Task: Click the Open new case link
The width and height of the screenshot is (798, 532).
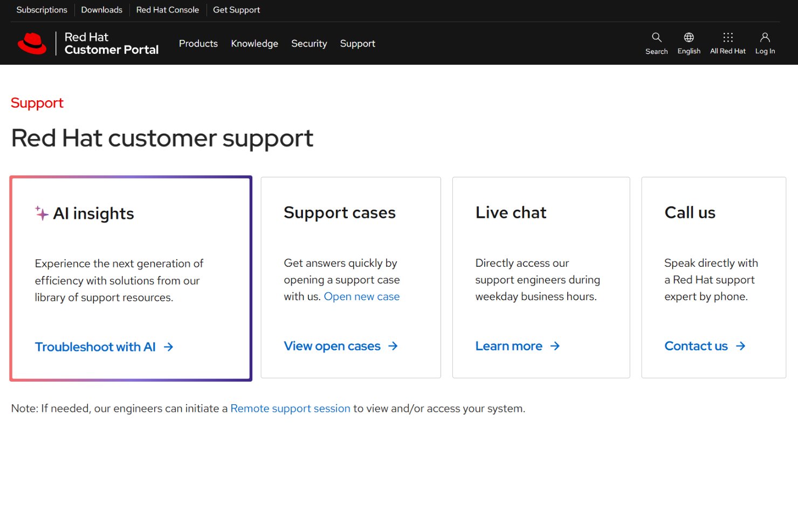Action: [x=362, y=296]
